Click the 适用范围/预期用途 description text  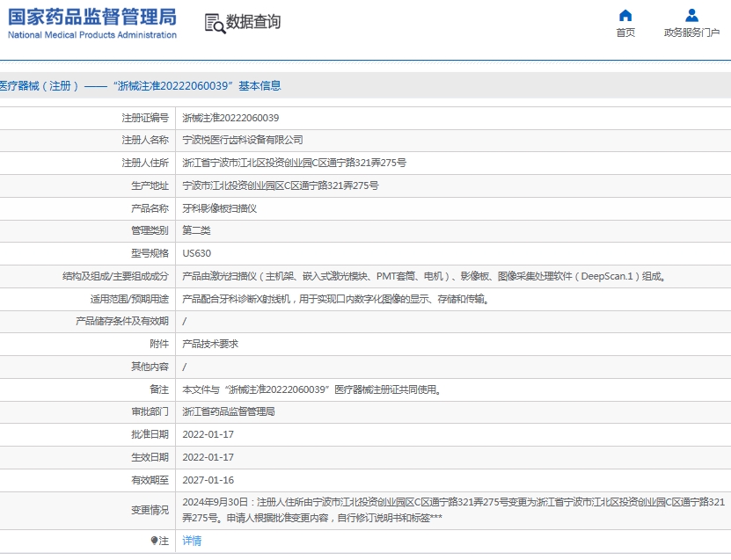336,299
